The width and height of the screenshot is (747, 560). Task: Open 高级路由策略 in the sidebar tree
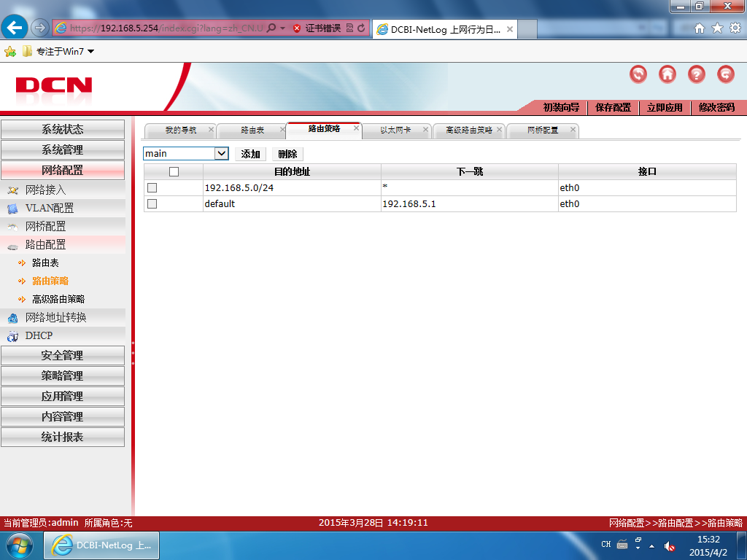point(58,300)
